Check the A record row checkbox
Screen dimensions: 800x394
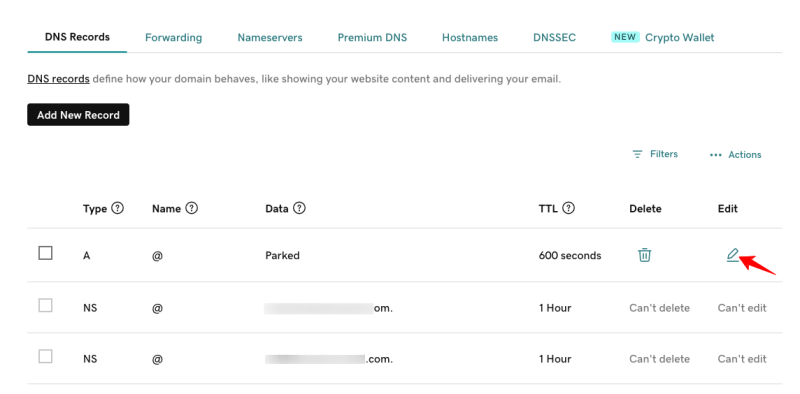click(x=45, y=253)
